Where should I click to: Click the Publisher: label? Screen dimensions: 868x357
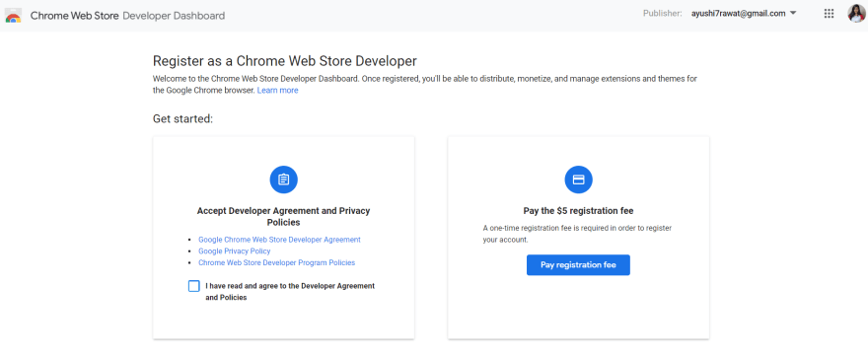point(663,14)
